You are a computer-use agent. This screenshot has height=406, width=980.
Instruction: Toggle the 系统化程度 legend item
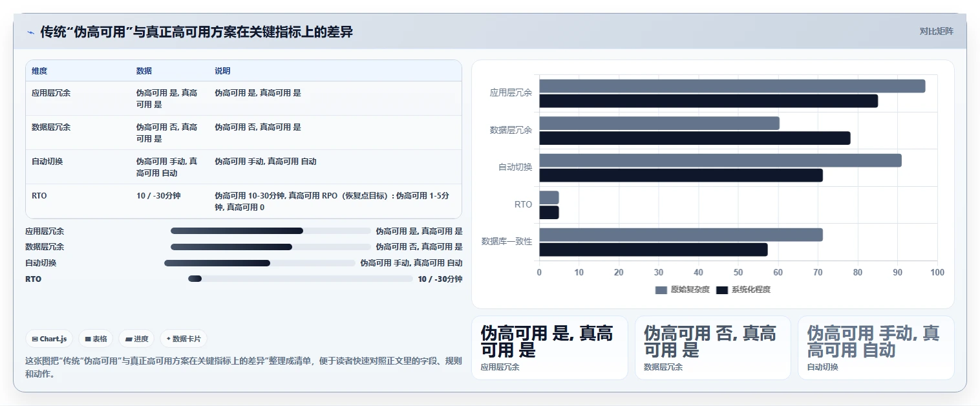743,290
